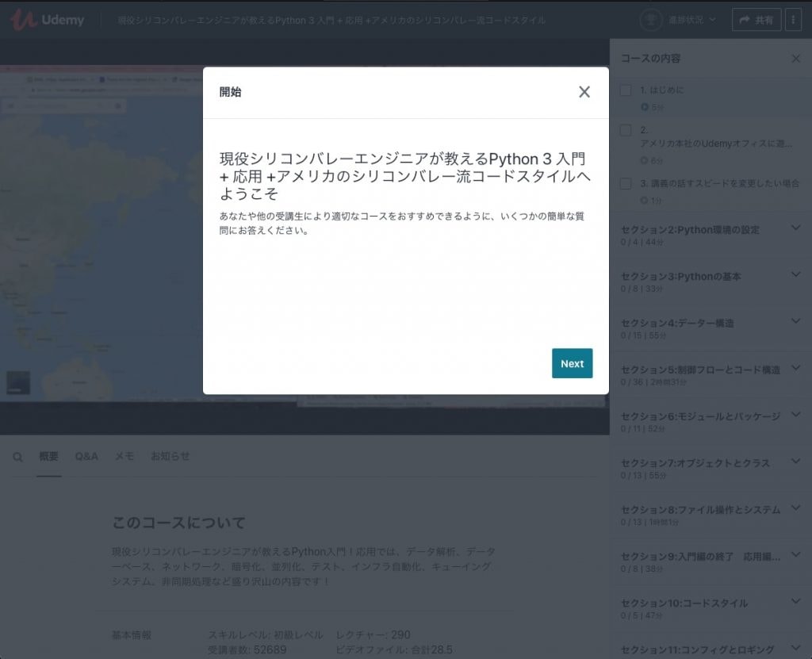This screenshot has width=812, height=659.
Task: Expand セクション7:オブジェクトとクラス
Action: [x=796, y=462]
